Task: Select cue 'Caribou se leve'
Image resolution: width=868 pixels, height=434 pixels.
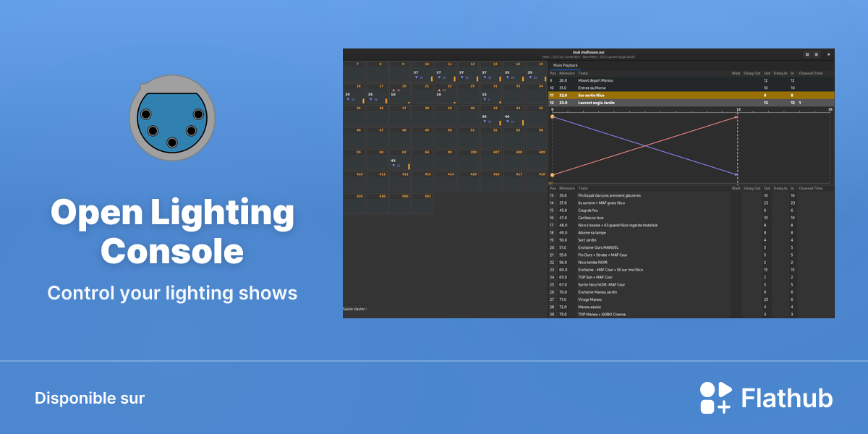Action: tap(691, 218)
